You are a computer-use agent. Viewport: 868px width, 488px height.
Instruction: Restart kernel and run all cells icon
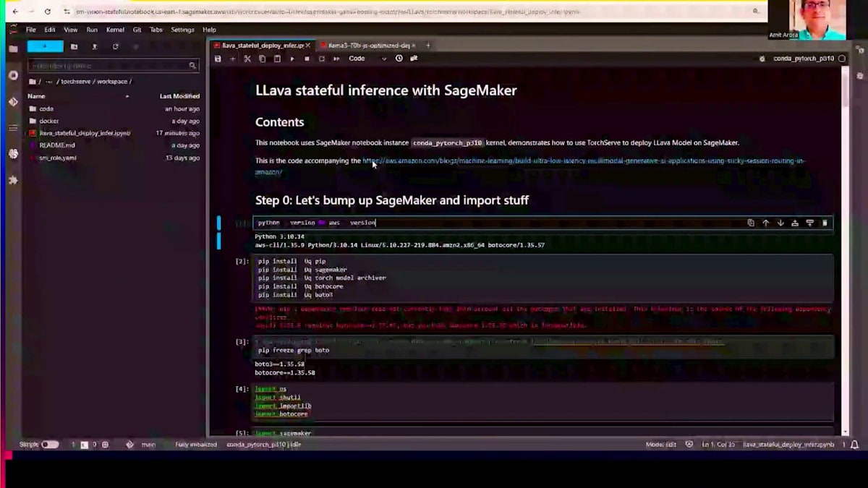(x=336, y=59)
